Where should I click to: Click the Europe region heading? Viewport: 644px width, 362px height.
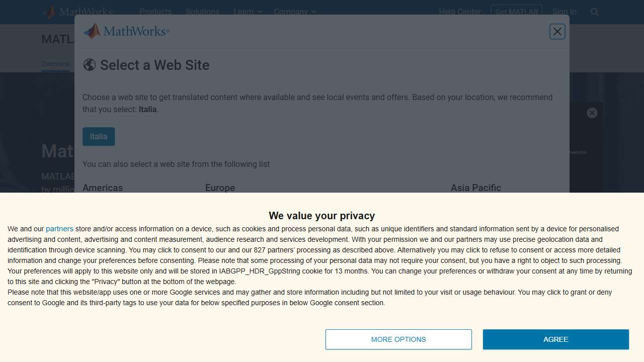[220, 188]
